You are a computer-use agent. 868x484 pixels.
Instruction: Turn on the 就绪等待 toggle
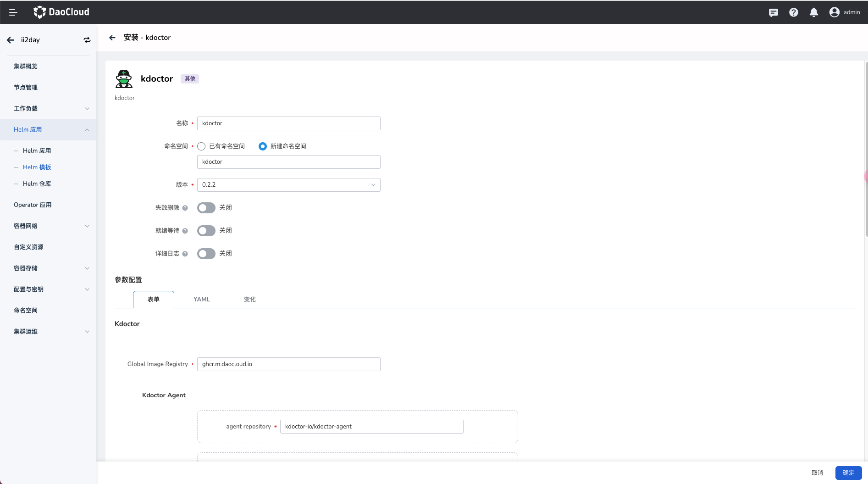point(206,231)
